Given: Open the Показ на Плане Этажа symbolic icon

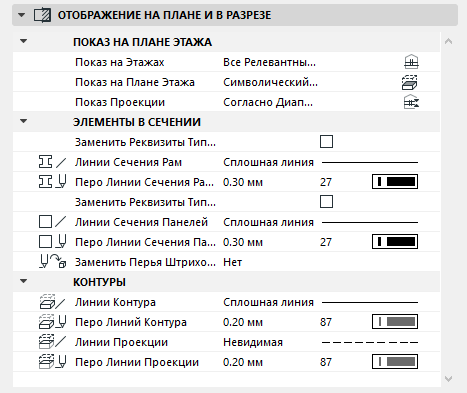Looking at the screenshot, I should pyautogui.click(x=410, y=82).
